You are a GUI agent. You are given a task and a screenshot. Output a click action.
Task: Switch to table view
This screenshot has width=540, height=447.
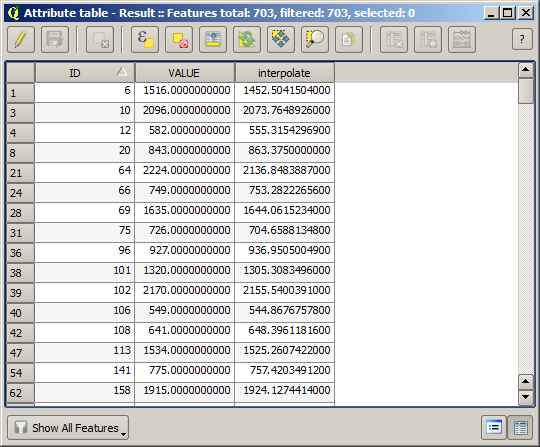pos(520,428)
